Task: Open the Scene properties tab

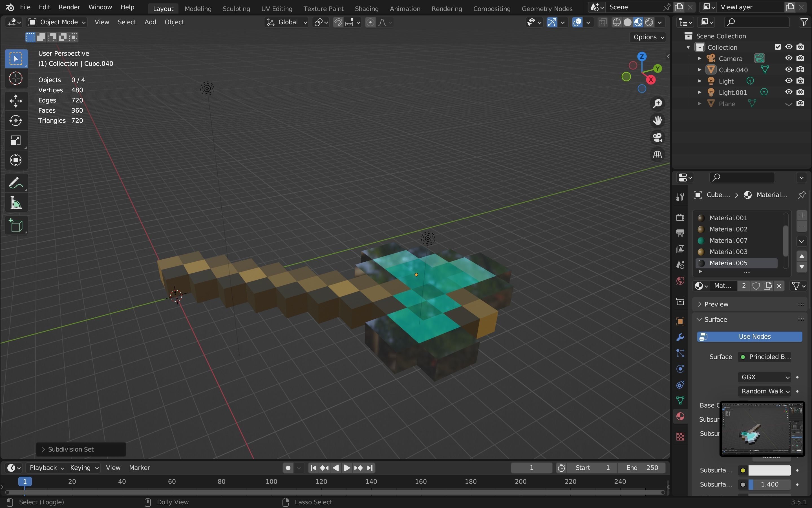Action: [x=680, y=265]
